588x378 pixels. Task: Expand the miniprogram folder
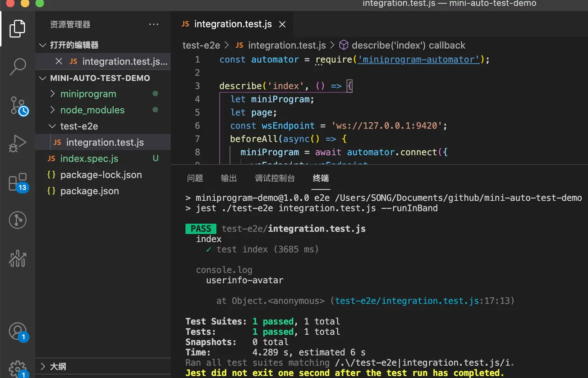click(x=53, y=94)
